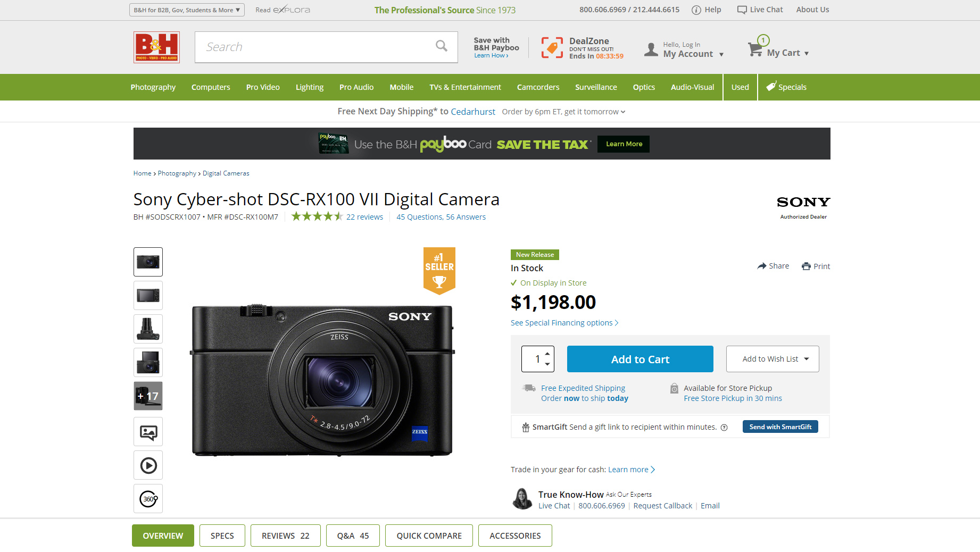
Task: Switch to the Overview tab
Action: (x=163, y=536)
